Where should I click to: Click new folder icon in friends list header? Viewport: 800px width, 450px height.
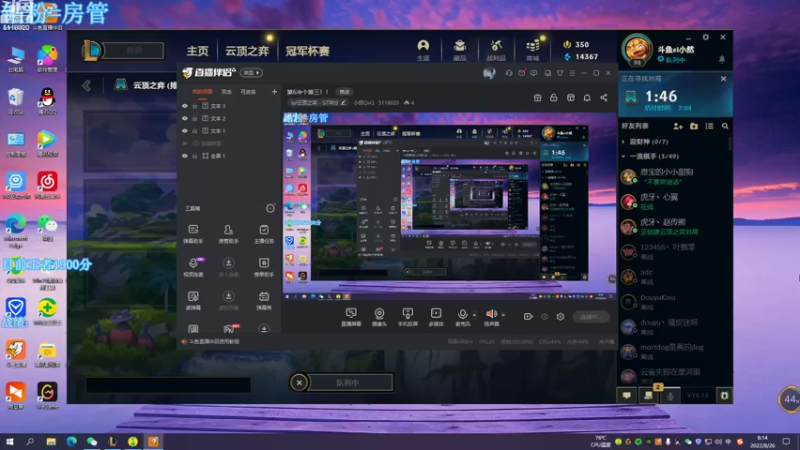[x=694, y=126]
